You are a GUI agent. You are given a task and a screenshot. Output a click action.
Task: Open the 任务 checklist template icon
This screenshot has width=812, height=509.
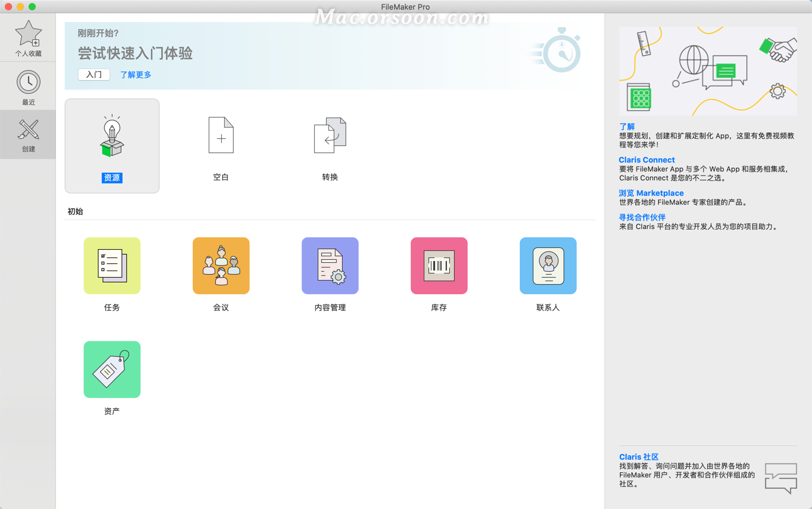click(x=112, y=266)
